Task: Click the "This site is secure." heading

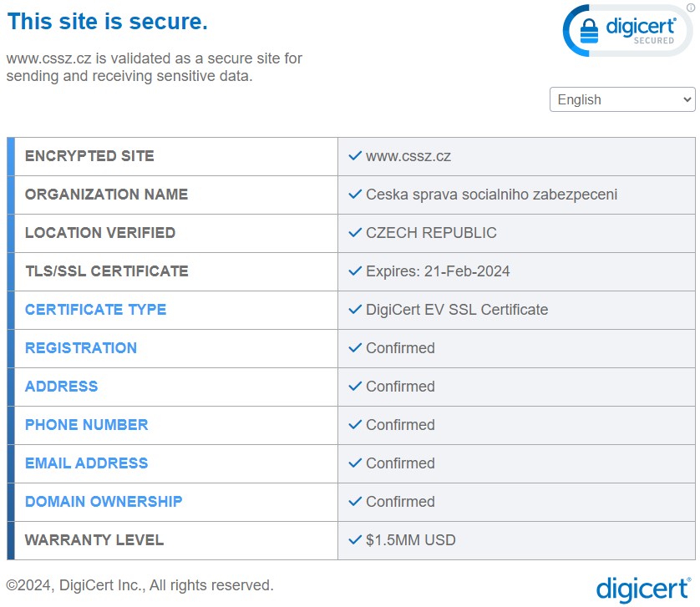Action: point(107,22)
